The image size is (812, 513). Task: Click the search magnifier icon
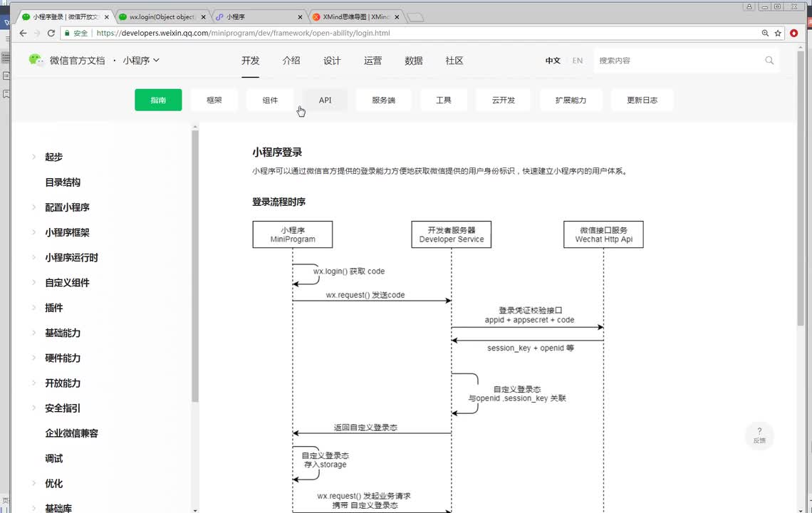pos(769,61)
